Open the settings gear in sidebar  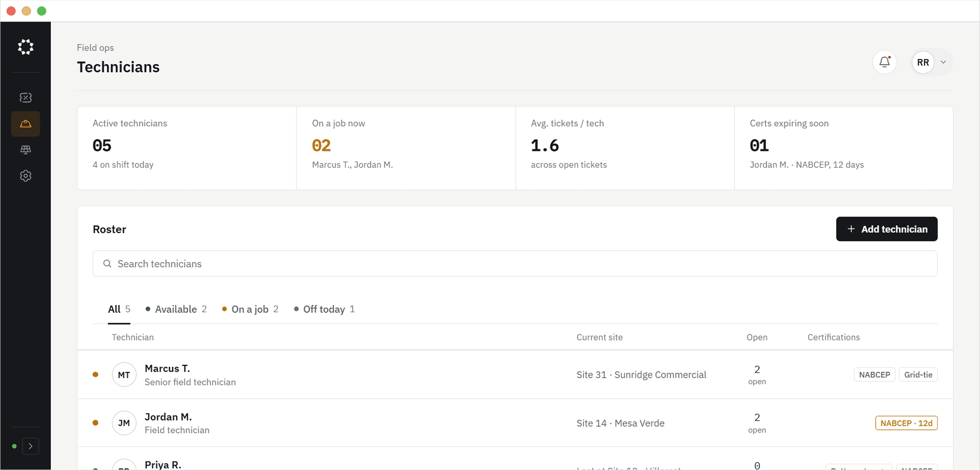pos(26,176)
